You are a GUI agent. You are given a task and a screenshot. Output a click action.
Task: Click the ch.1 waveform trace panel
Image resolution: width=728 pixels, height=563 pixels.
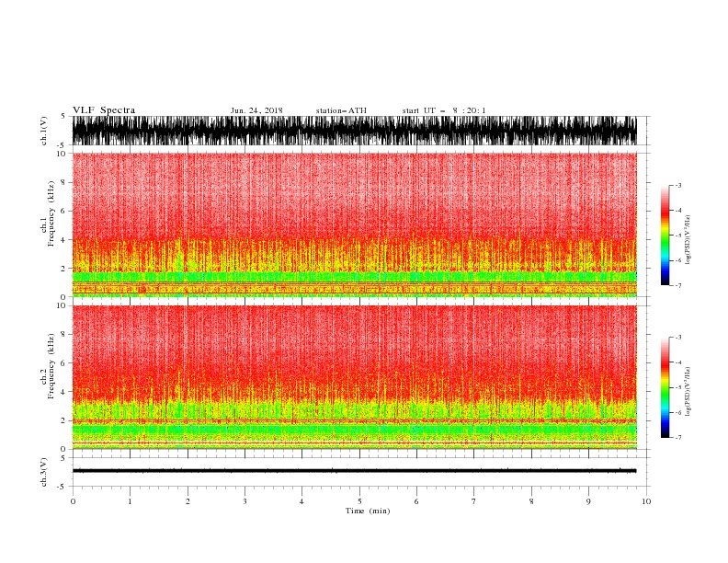tap(354, 131)
